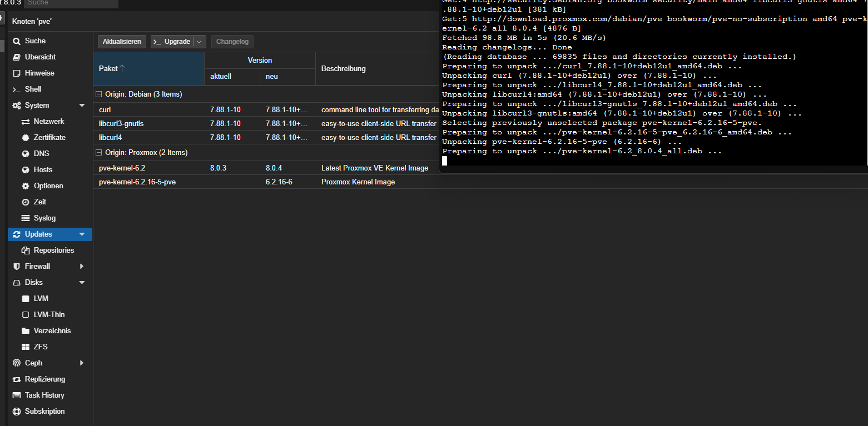Open the Task History list icon
The image size is (868, 426).
click(x=17, y=395)
